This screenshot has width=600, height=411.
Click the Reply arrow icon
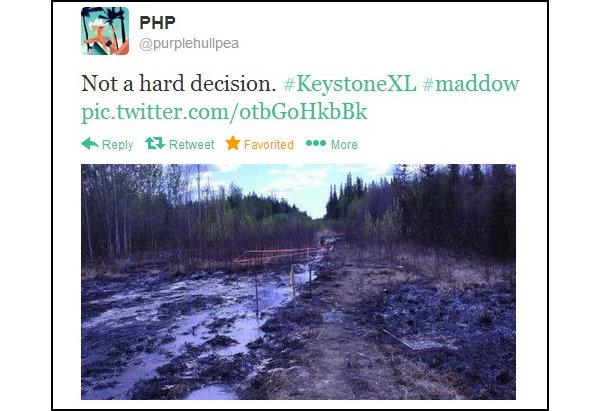tap(90, 144)
